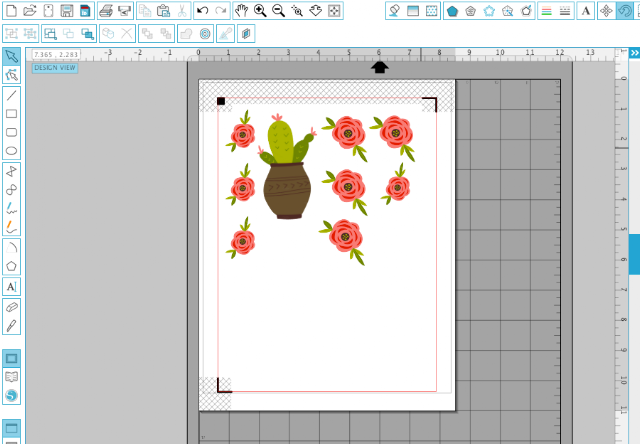This screenshot has height=444, width=640.
Task: Click the Bring to Front icon
Action: 147,33
